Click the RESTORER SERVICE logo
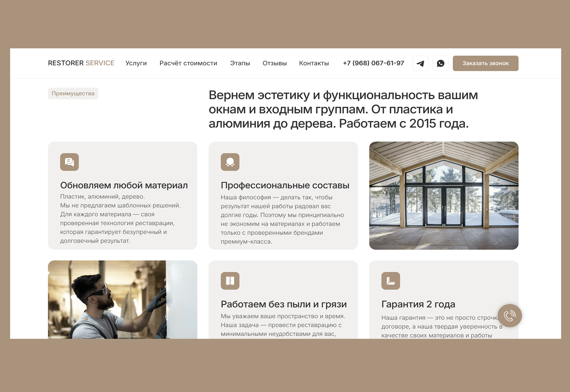 (x=81, y=63)
